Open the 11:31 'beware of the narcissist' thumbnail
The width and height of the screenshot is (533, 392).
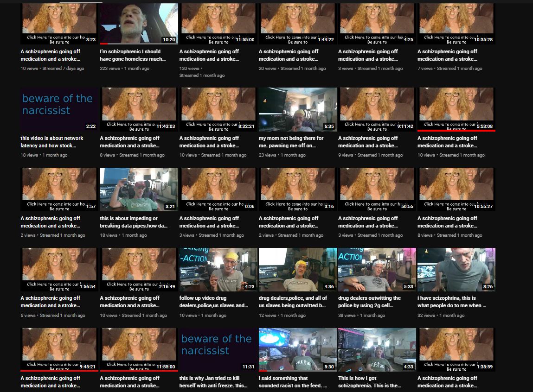[x=218, y=349]
